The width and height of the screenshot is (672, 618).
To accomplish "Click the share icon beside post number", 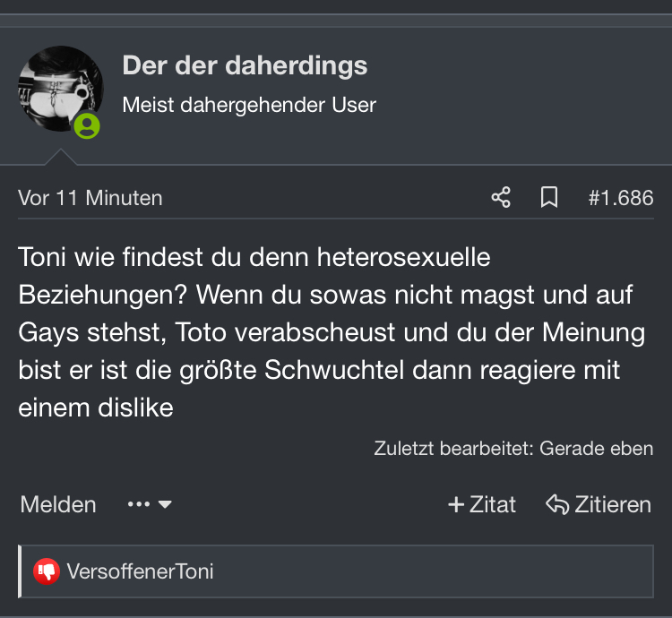I will [501, 197].
